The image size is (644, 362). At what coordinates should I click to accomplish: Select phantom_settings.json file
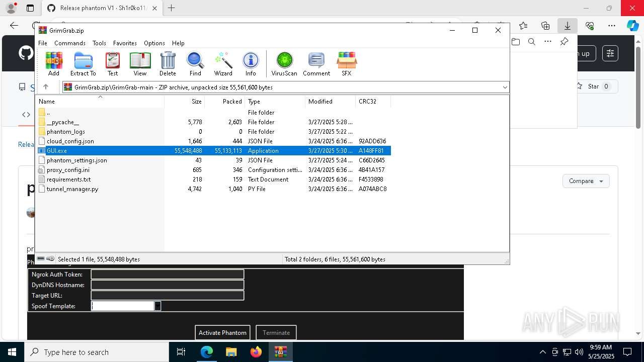tap(214, 160)
